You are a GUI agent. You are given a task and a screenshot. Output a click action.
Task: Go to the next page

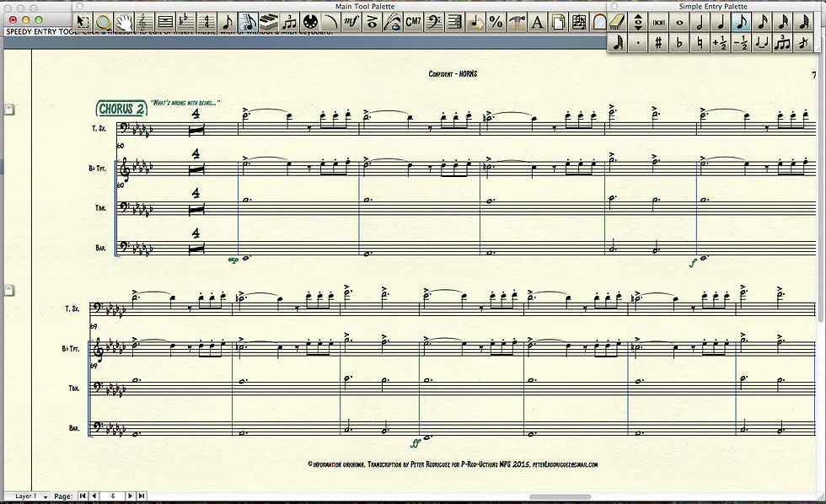tap(130, 496)
